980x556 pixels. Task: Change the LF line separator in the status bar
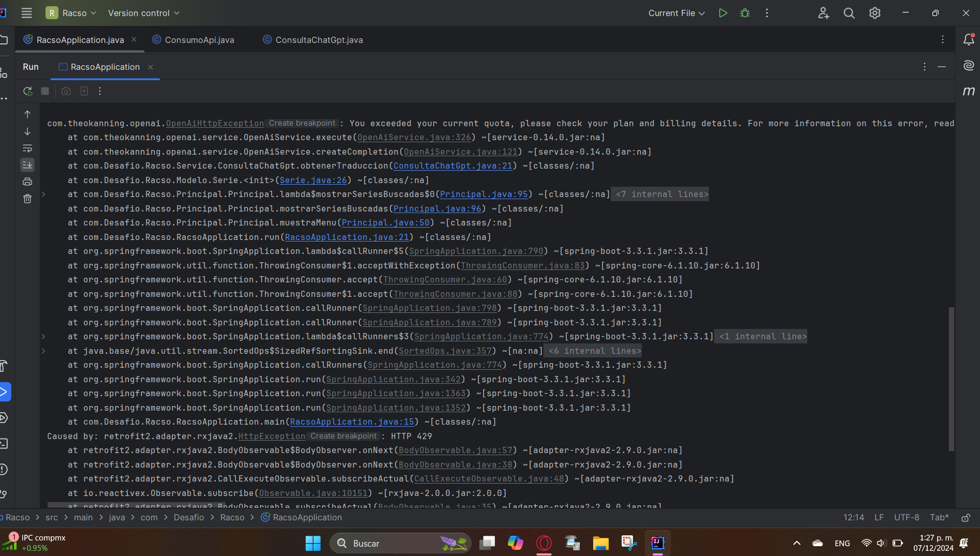(x=879, y=518)
